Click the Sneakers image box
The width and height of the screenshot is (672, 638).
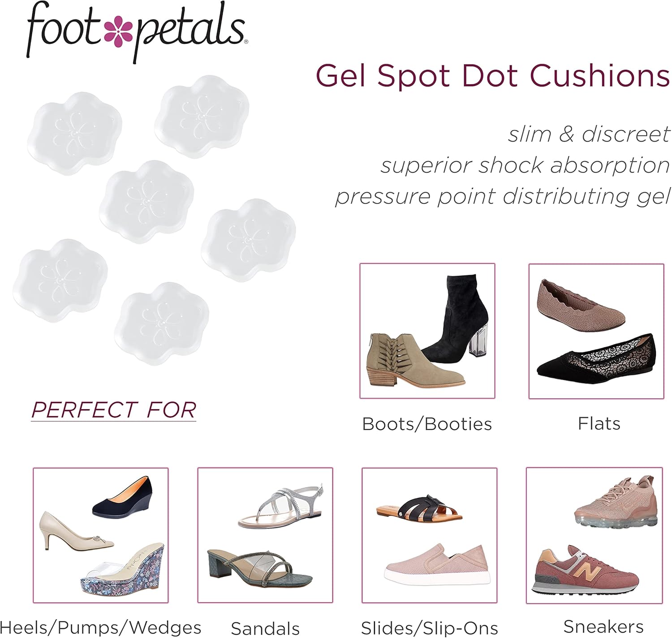(594, 535)
